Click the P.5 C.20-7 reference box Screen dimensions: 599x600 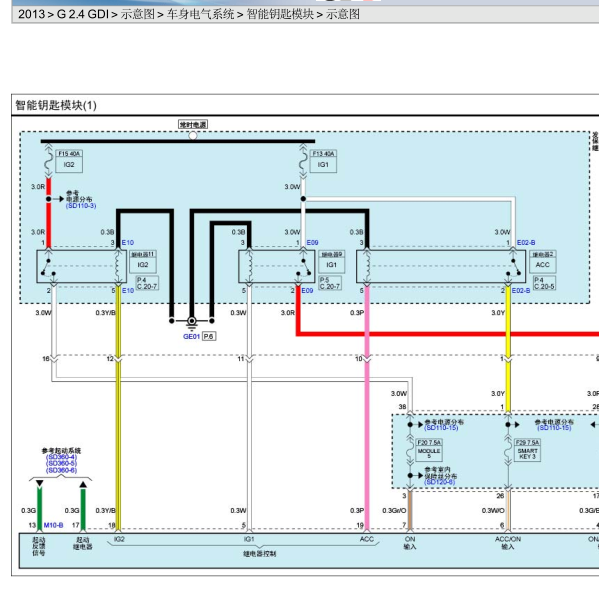coord(330,283)
